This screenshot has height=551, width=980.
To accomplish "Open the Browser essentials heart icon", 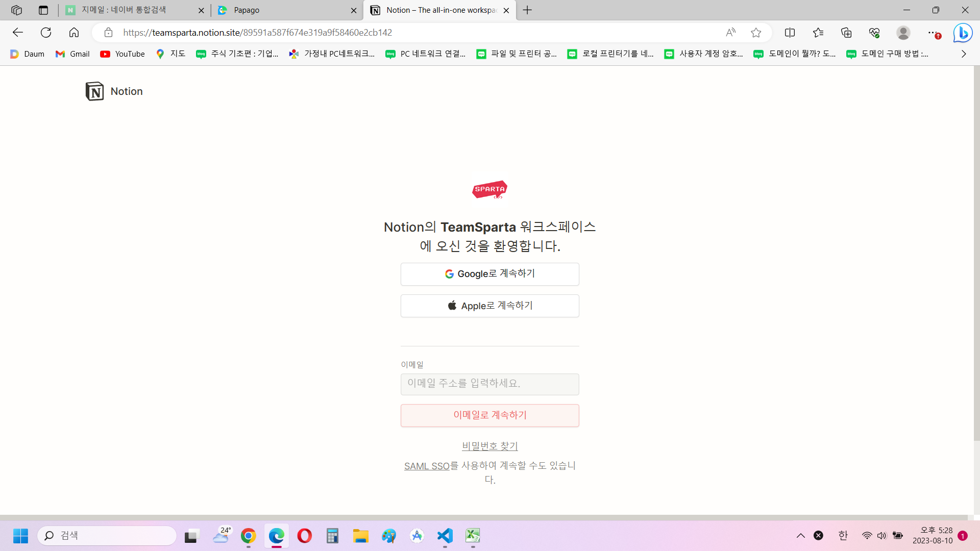I will (x=874, y=33).
